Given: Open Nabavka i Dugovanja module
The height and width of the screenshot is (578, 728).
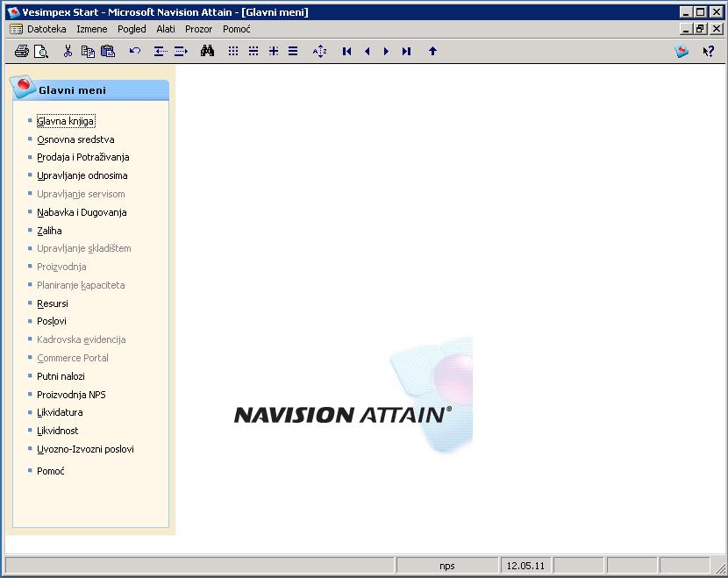Looking at the screenshot, I should click(82, 212).
